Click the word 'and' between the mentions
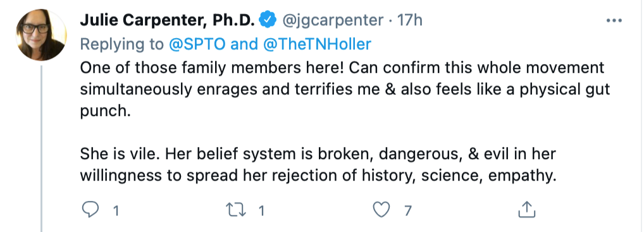This screenshot has width=644, height=232. tap(244, 44)
